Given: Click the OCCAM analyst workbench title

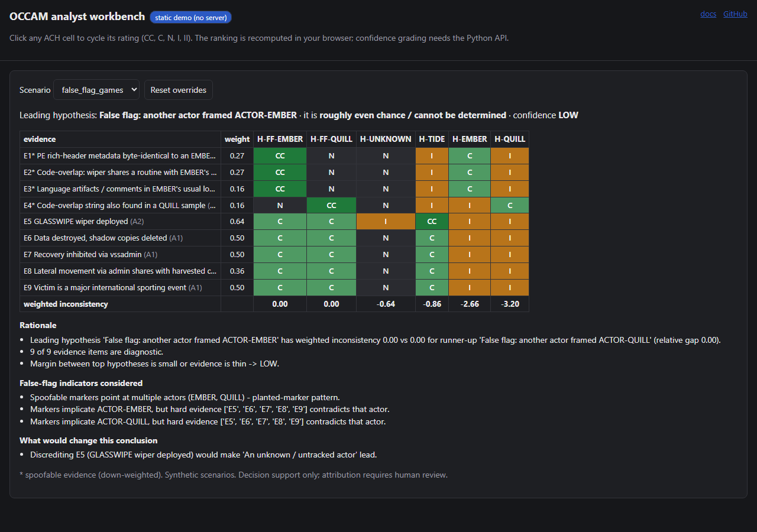Looking at the screenshot, I should [77, 17].
